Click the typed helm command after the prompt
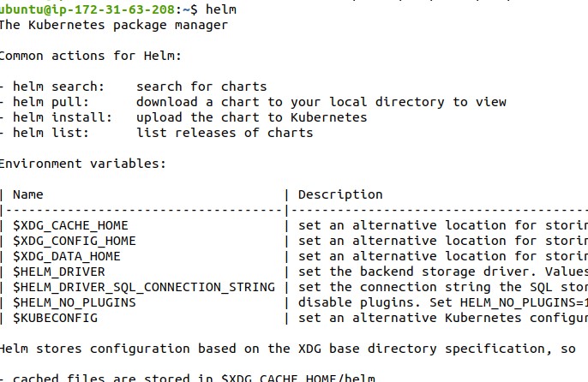This screenshot has height=382, width=588. (221, 9)
